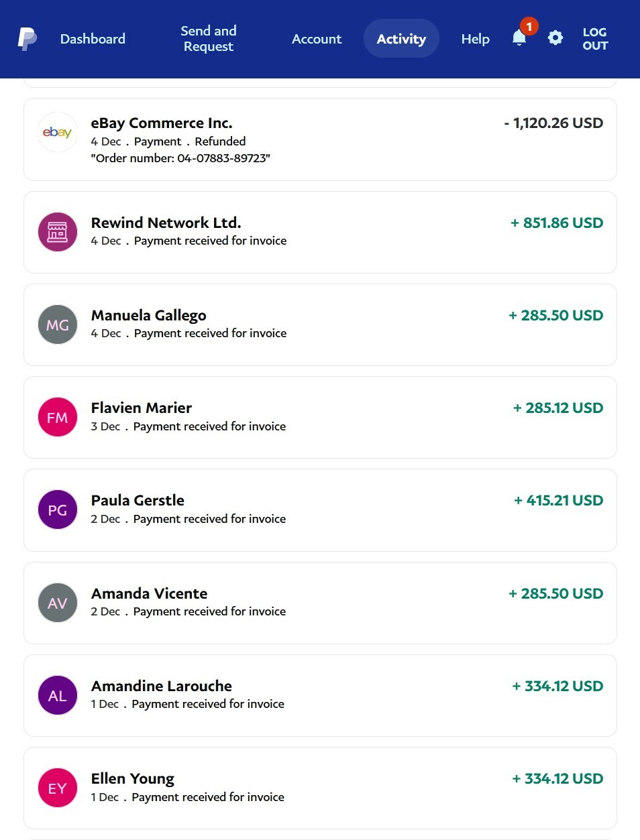Open the notifications bell icon

[x=519, y=38]
